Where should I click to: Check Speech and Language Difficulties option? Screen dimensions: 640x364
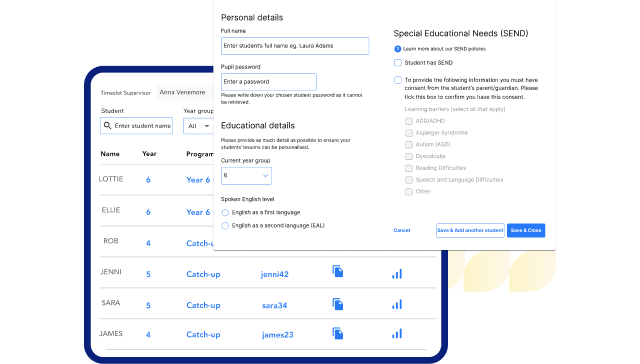(x=409, y=180)
